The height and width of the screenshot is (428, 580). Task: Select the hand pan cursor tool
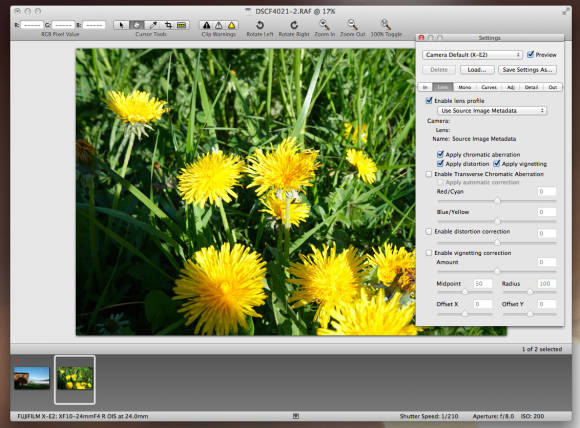click(x=136, y=25)
